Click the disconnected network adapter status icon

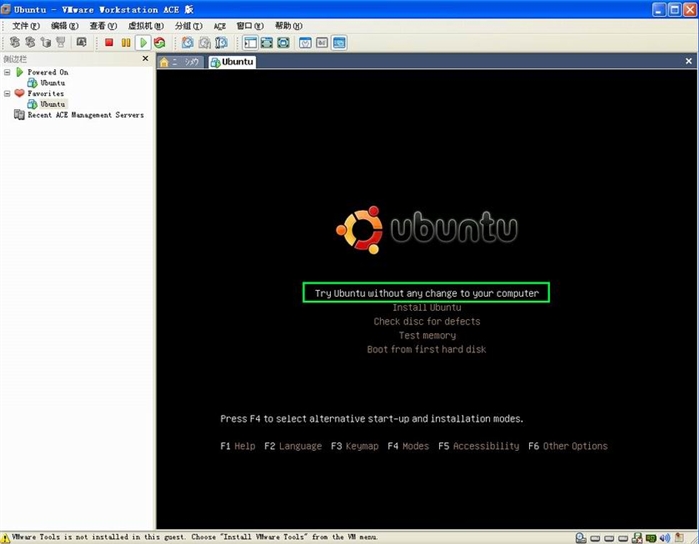coord(637,538)
